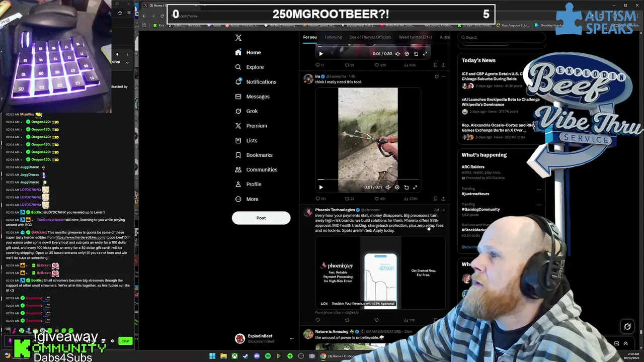Share the top post with 425 likes
The image size is (644, 362).
coord(443,65)
